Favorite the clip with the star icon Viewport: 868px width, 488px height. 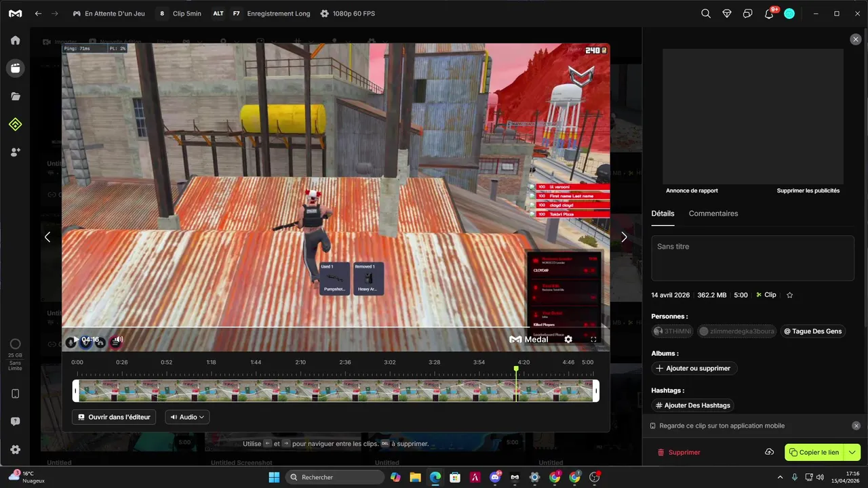pos(789,295)
